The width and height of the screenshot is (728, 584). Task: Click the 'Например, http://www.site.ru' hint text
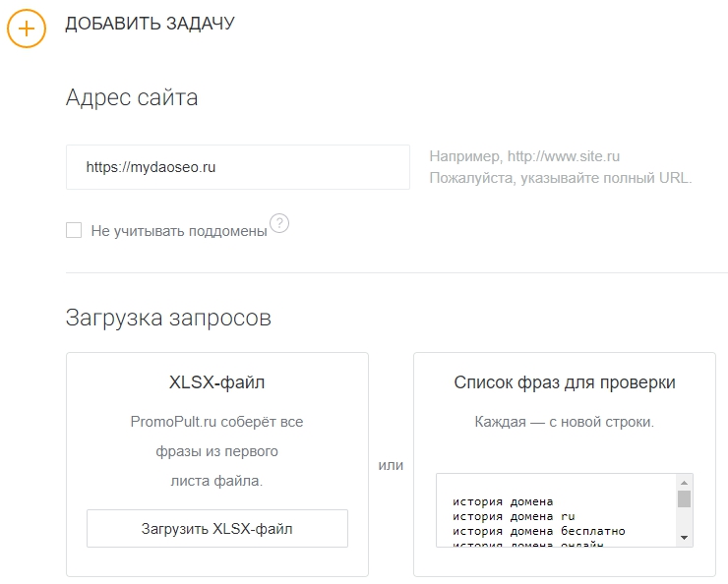coord(524,156)
